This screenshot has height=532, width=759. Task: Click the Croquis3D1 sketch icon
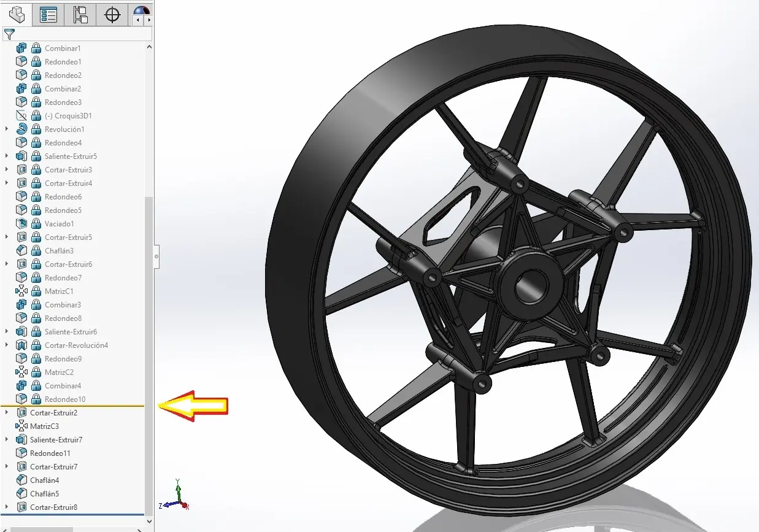pos(21,115)
